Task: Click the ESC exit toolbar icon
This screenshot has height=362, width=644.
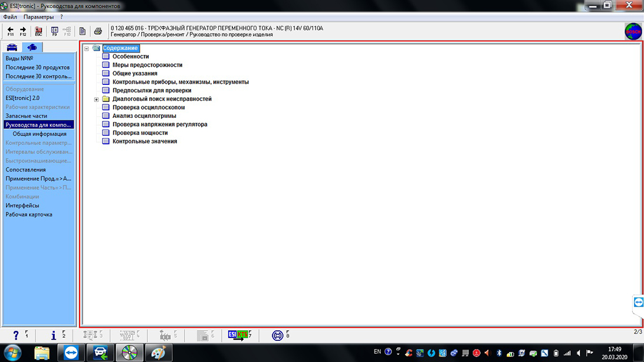Action: [38, 31]
